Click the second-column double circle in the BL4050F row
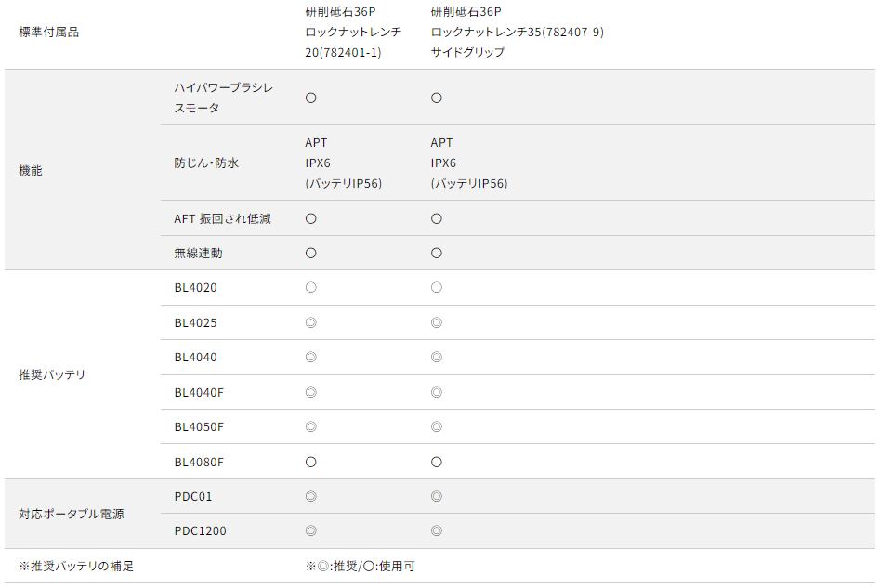This screenshot has width=879, height=588. point(436,426)
